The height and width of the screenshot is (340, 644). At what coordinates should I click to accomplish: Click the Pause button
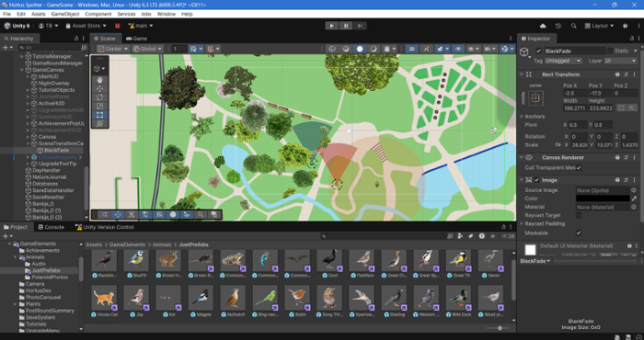(x=346, y=26)
